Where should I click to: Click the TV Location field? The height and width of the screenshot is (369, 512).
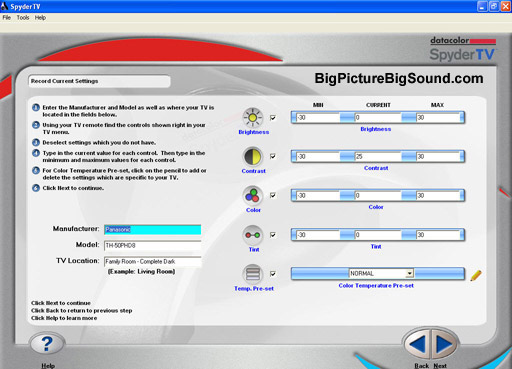[x=153, y=262]
